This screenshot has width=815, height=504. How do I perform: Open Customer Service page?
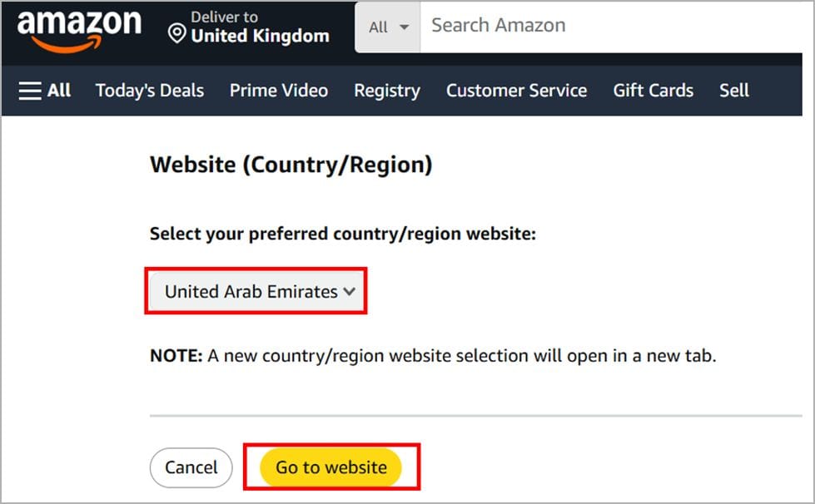pyautogui.click(x=516, y=91)
